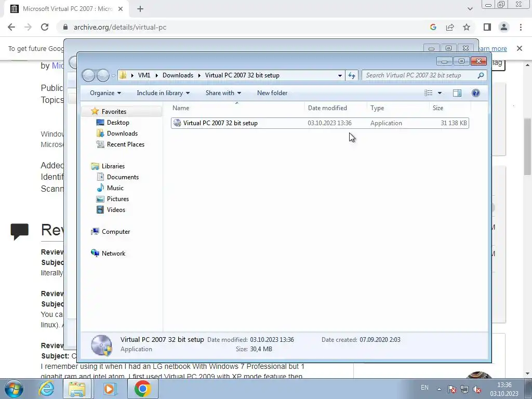Image resolution: width=532 pixels, height=399 pixels.
Task: Close the Microsoft Virtual PC 2007 tab
Action: pos(121,9)
